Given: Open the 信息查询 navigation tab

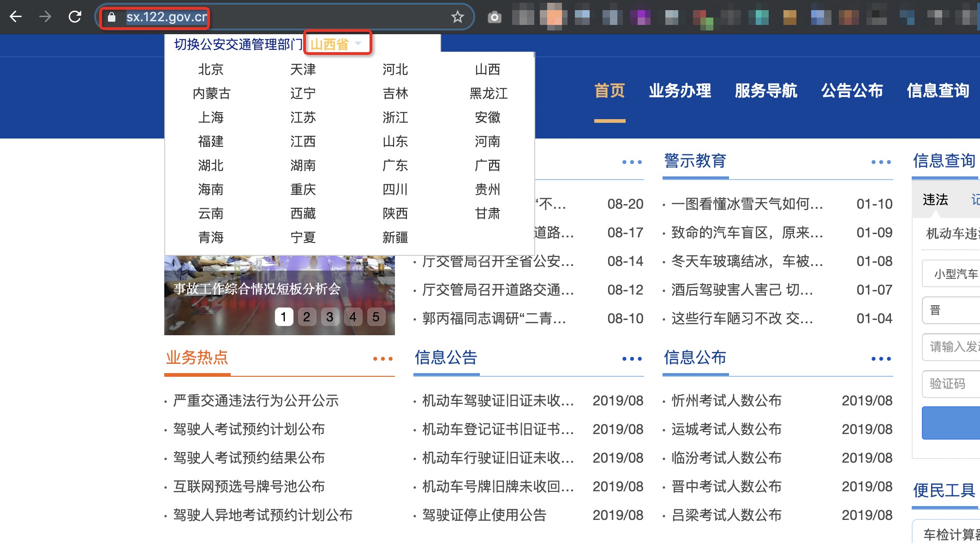Looking at the screenshot, I should [x=938, y=90].
